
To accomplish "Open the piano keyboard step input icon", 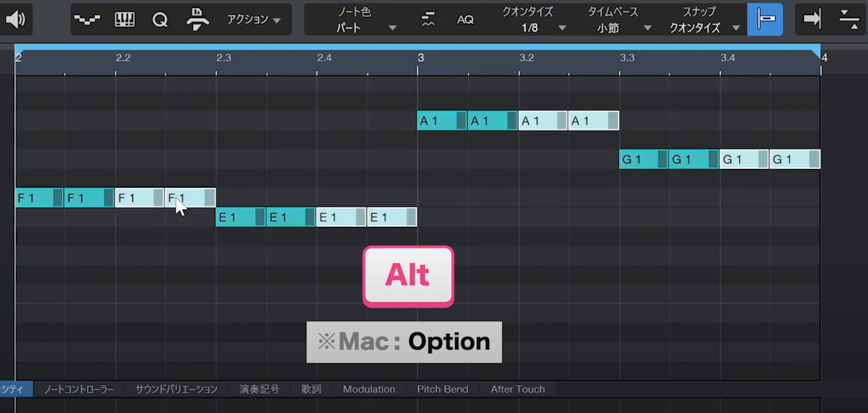I will (124, 19).
